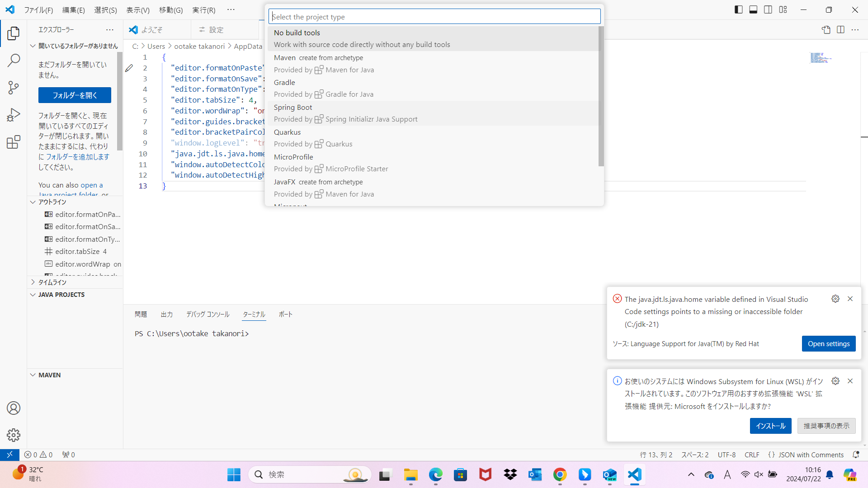Click the フォルダーを追加します link

pos(78,157)
